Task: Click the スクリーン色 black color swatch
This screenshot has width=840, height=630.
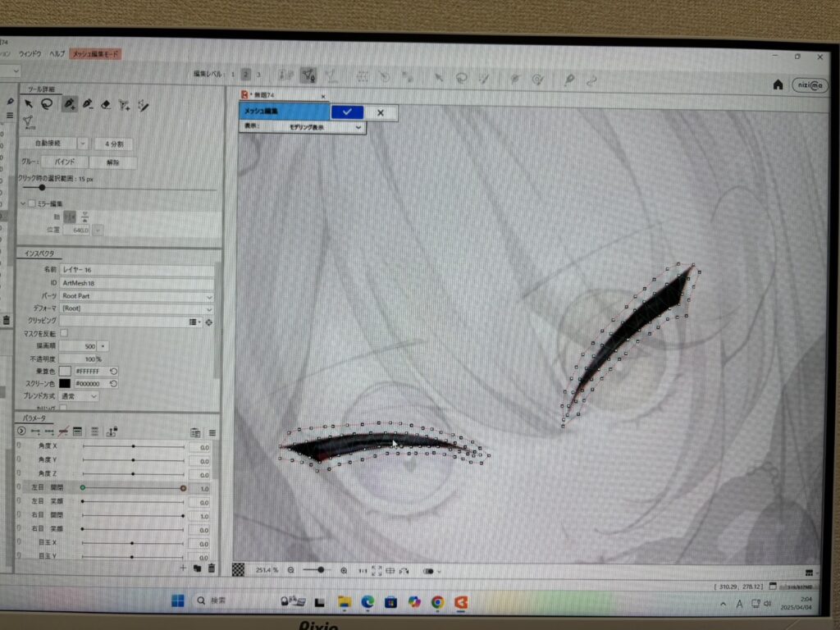Action: click(65, 383)
